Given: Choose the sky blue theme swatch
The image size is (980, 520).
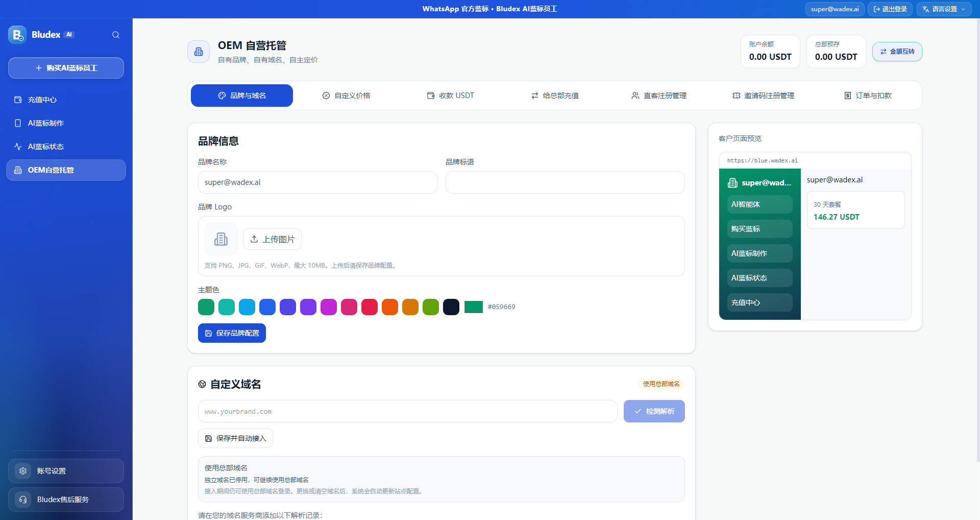Looking at the screenshot, I should click(x=247, y=307).
